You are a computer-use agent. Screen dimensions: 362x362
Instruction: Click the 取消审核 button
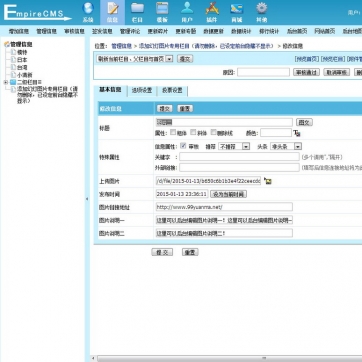point(336,72)
